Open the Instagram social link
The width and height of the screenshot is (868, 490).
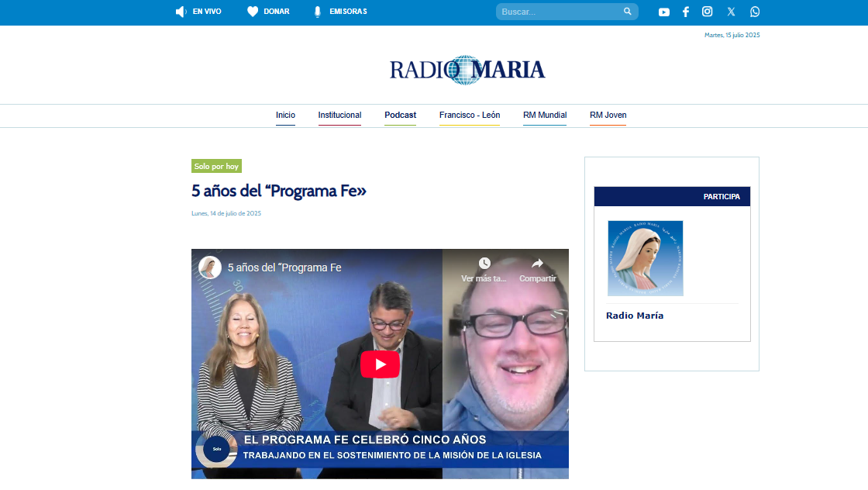click(x=707, y=12)
